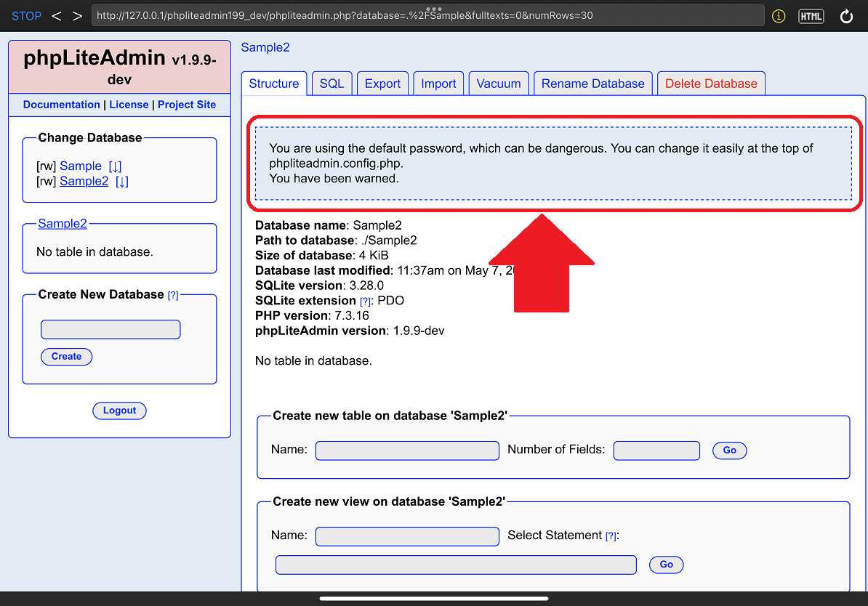Viewport: 868px width, 606px height.
Task: Open the Import tab
Action: click(x=438, y=84)
